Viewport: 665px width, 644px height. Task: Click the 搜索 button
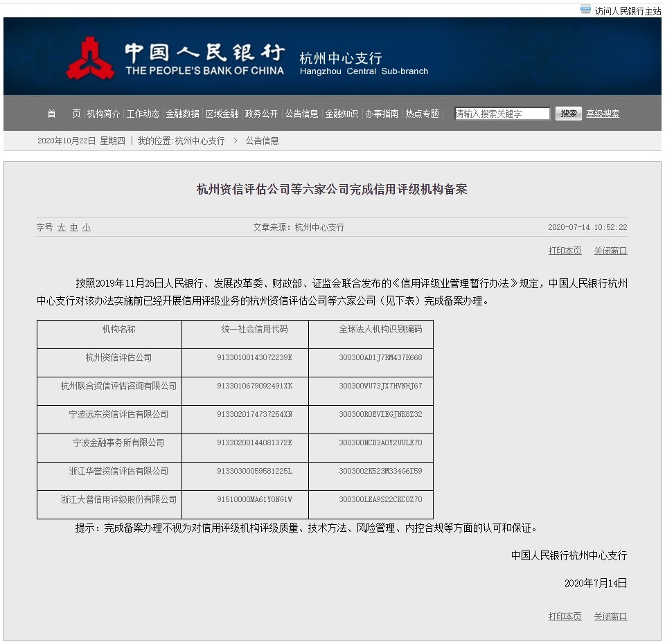click(x=568, y=114)
